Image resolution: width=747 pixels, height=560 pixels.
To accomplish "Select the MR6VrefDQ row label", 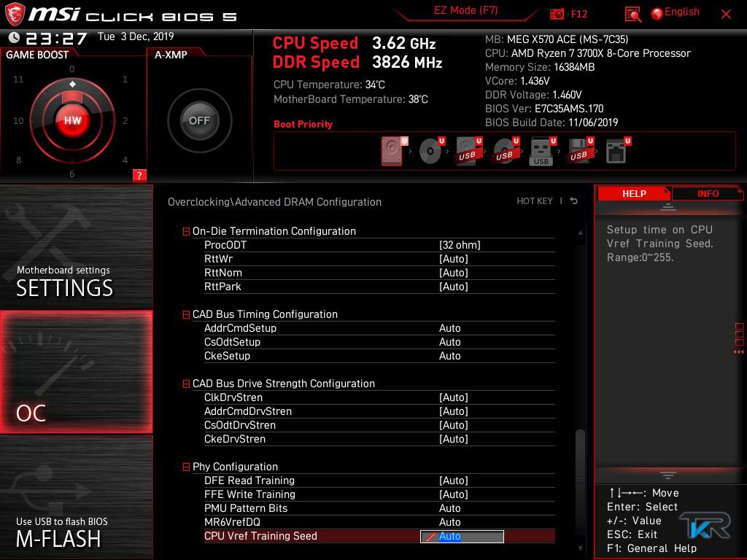I will 232,522.
